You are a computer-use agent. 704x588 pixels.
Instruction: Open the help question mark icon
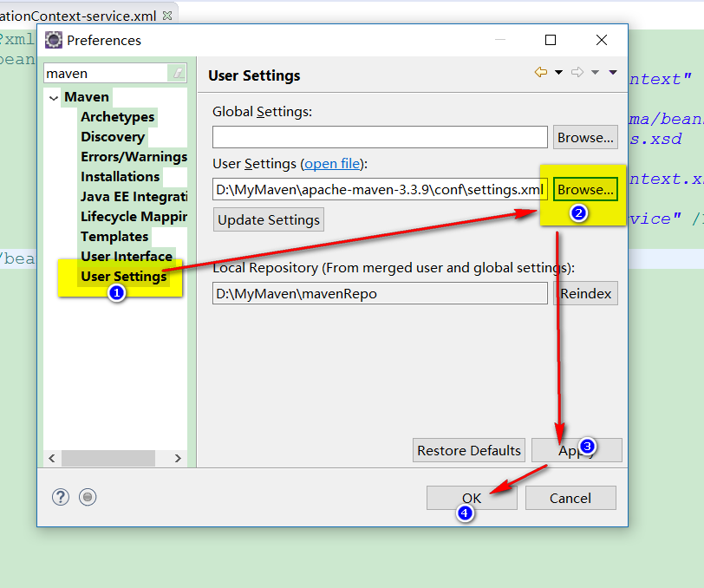point(60,497)
